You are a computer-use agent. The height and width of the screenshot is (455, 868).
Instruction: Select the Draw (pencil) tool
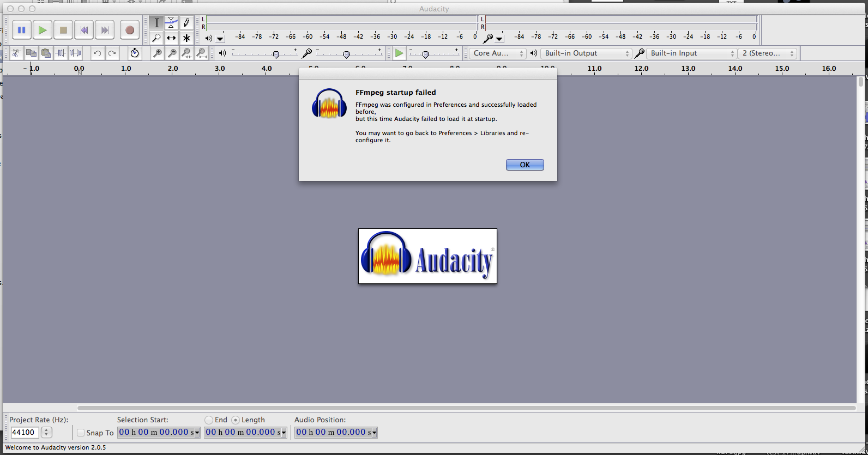pos(186,23)
